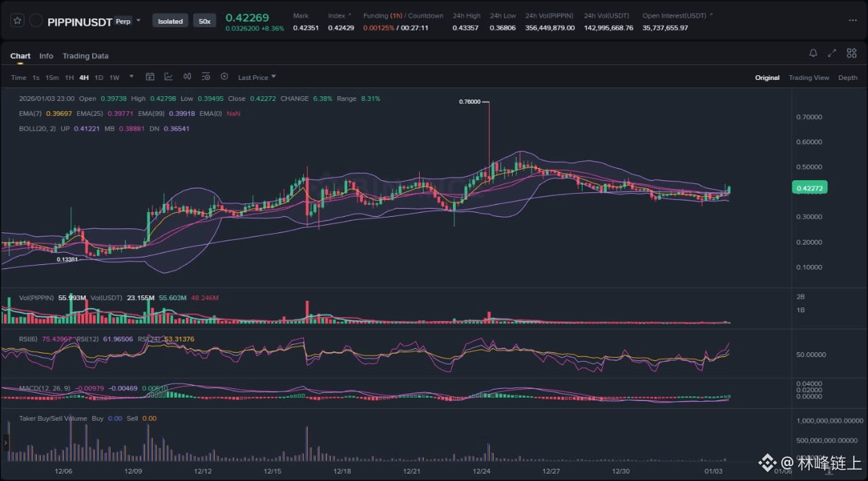Expand chart to fullscreen icon
This screenshot has width=868, height=481.
(x=832, y=54)
